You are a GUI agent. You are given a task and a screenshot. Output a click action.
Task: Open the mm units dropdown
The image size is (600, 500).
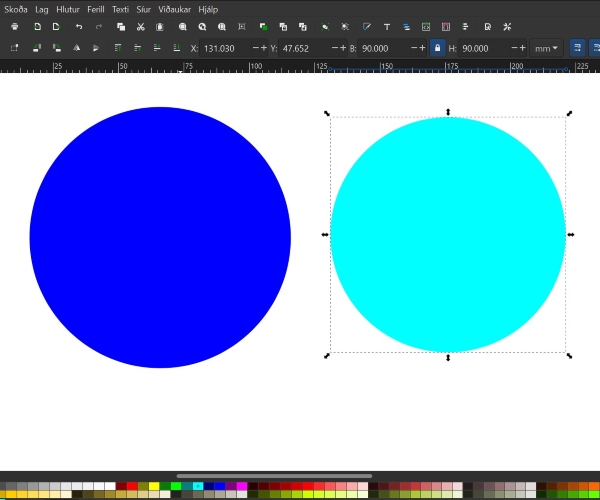(547, 48)
